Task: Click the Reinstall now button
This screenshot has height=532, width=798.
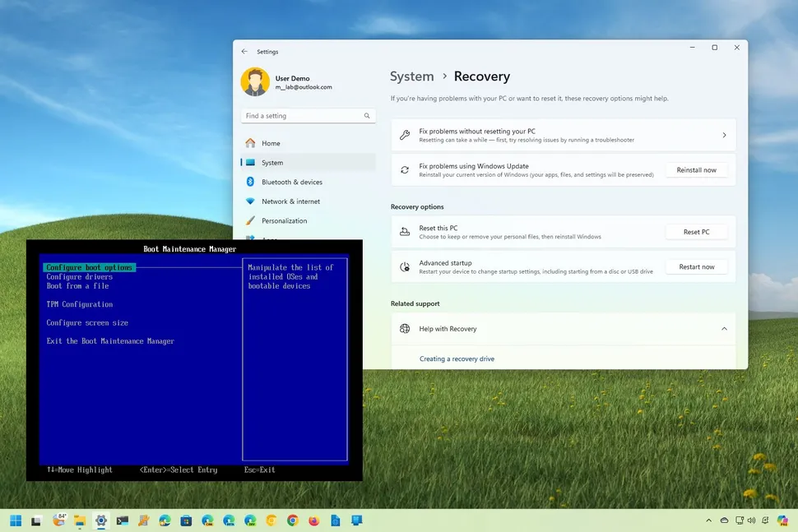Action: click(696, 170)
